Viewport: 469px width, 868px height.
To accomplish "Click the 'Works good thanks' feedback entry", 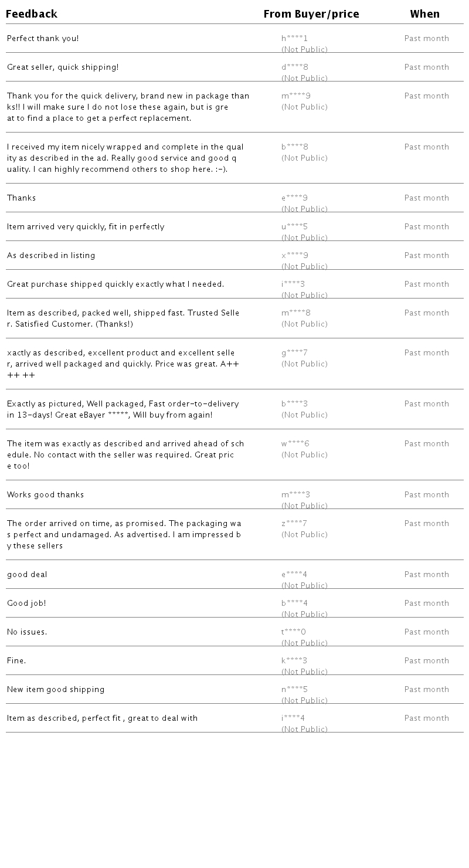I will click(x=46, y=495).
